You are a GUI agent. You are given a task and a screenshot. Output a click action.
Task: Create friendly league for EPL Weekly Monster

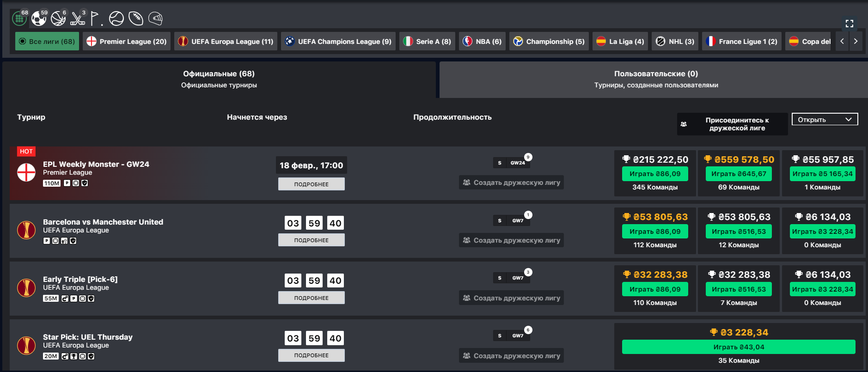[x=511, y=183]
